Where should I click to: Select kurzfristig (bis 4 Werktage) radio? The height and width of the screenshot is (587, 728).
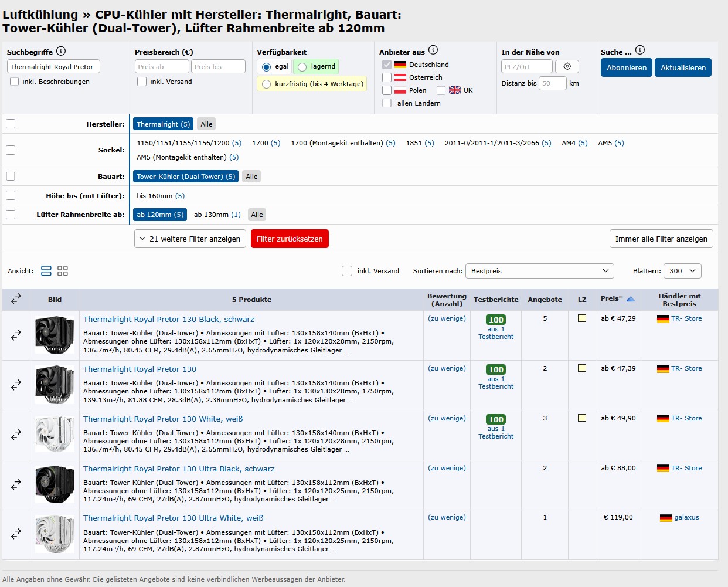pyautogui.click(x=267, y=84)
